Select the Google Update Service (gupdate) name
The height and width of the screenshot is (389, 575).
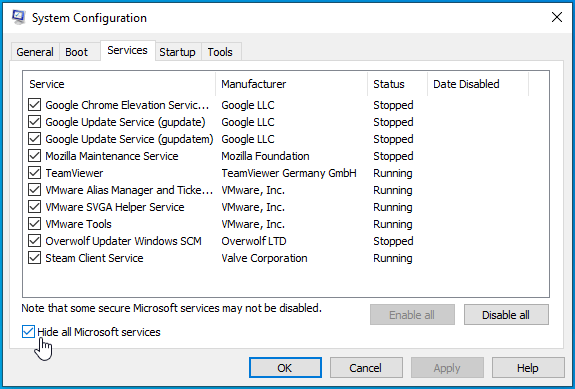[x=125, y=122]
